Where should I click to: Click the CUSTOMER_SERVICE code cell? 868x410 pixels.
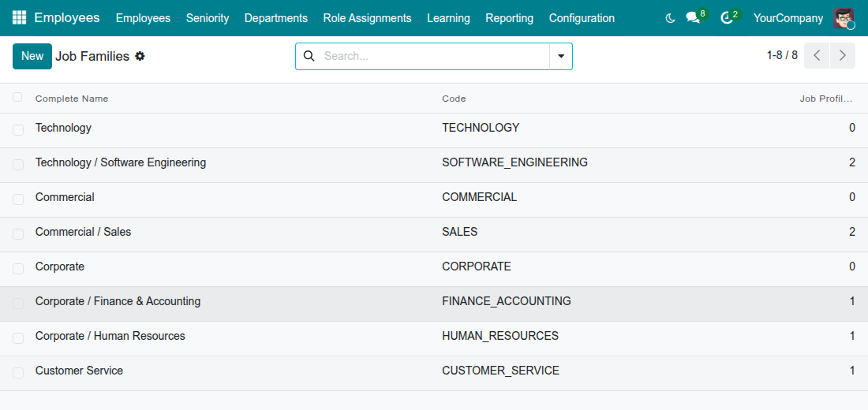click(x=501, y=371)
